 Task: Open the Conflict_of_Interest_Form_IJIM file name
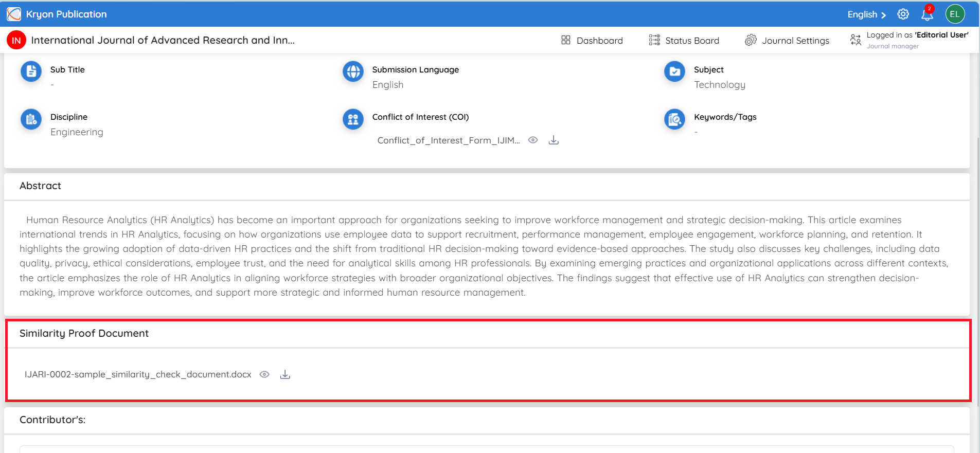pyautogui.click(x=449, y=140)
